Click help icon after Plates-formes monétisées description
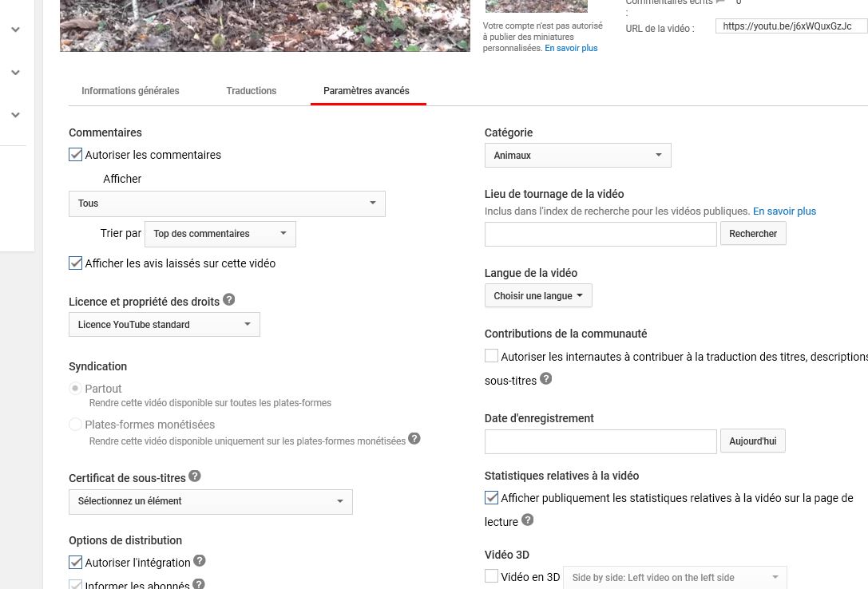The width and height of the screenshot is (868, 589). tap(414, 439)
